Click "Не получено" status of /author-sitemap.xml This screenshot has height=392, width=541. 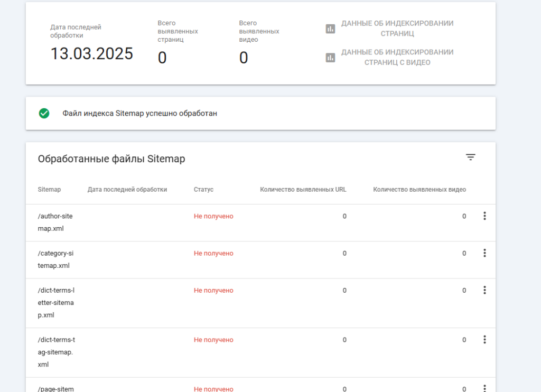click(213, 216)
